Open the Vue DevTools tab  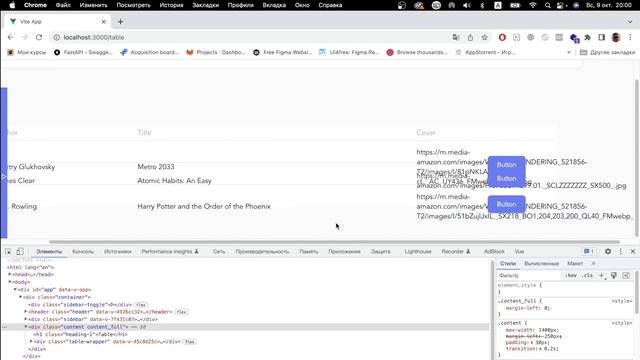point(519,251)
